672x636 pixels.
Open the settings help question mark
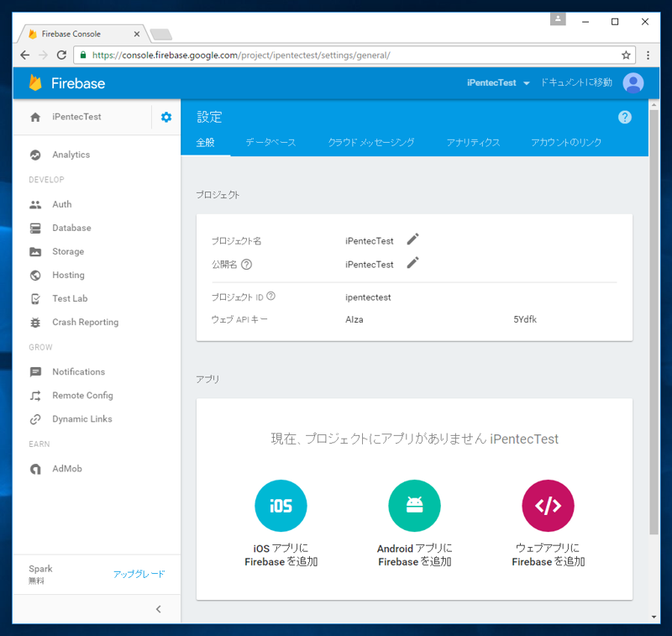[x=625, y=117]
